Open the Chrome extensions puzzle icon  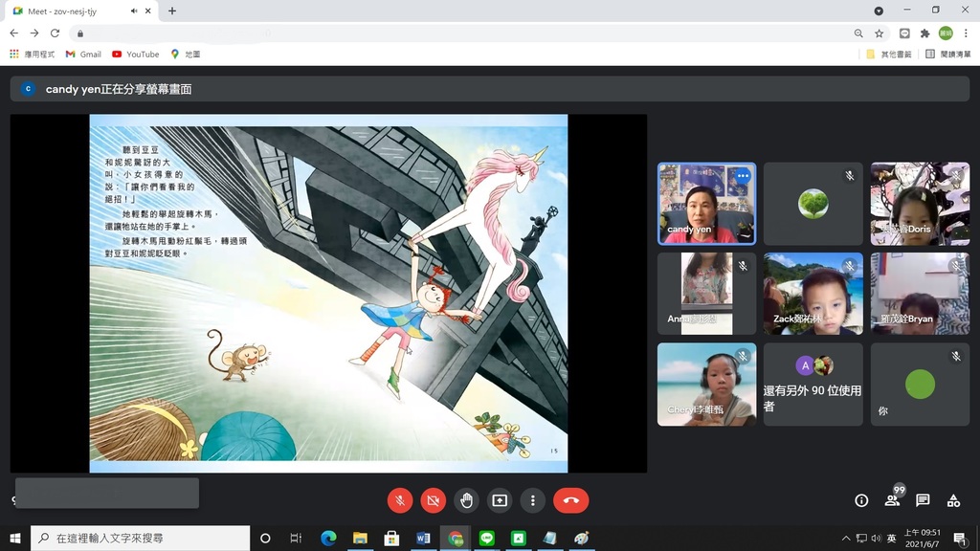point(925,33)
